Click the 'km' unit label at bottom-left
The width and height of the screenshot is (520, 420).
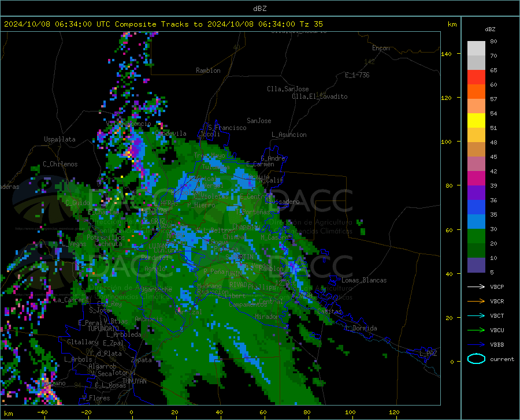click(8, 414)
